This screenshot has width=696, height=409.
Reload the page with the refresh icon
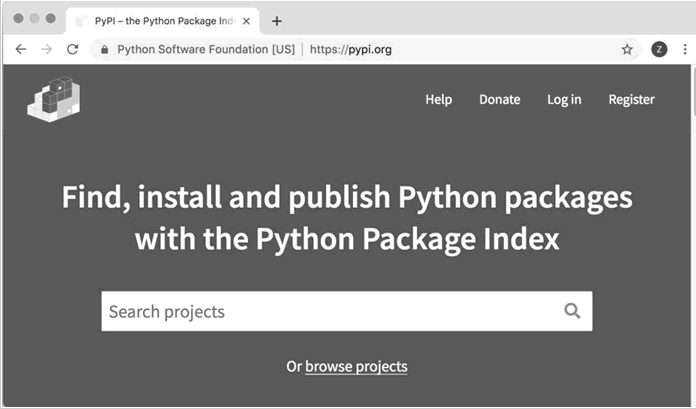tap(72, 49)
